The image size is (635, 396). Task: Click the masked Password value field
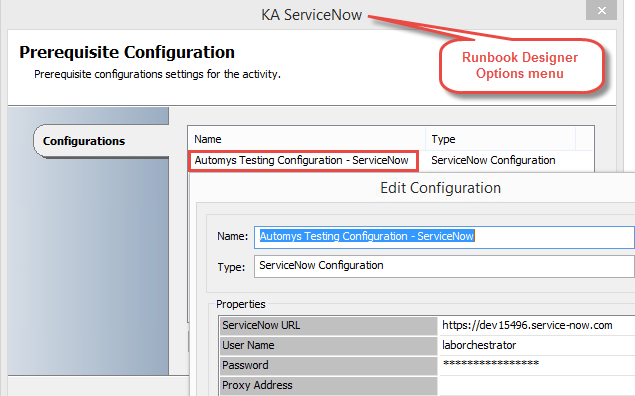[x=537, y=365]
